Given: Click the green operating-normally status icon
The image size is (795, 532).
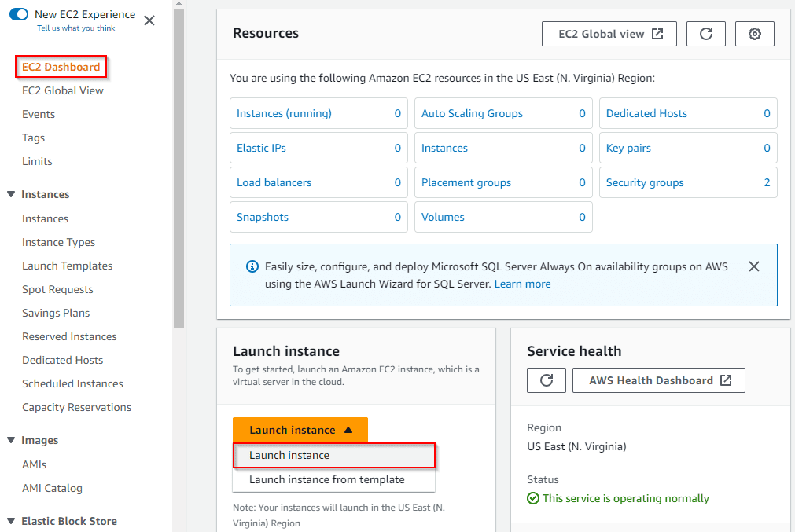Looking at the screenshot, I should pyautogui.click(x=533, y=498).
